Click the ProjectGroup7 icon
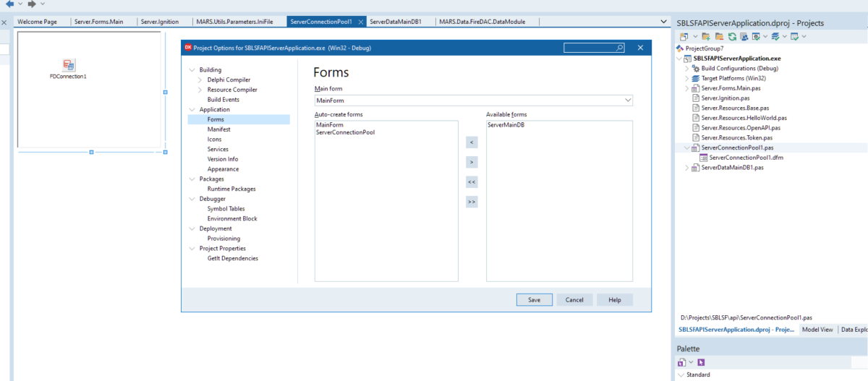The image size is (868, 381). tap(680, 48)
